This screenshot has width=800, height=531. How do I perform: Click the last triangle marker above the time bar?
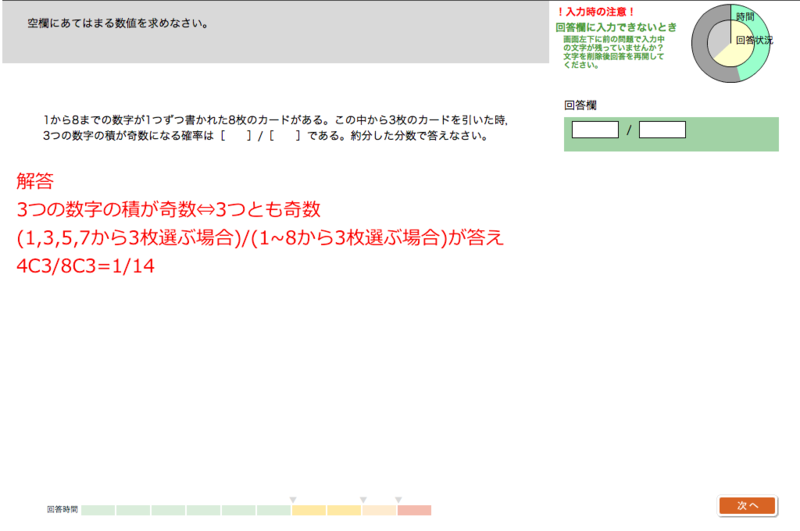pos(398,500)
